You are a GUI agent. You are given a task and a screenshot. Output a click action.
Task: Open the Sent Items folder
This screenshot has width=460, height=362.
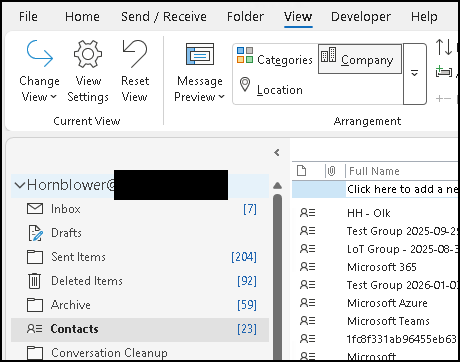tap(140, 257)
